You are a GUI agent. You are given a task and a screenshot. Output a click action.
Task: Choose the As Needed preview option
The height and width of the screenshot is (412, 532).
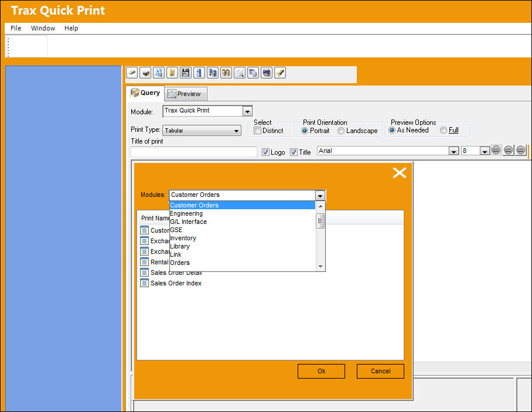tap(392, 130)
